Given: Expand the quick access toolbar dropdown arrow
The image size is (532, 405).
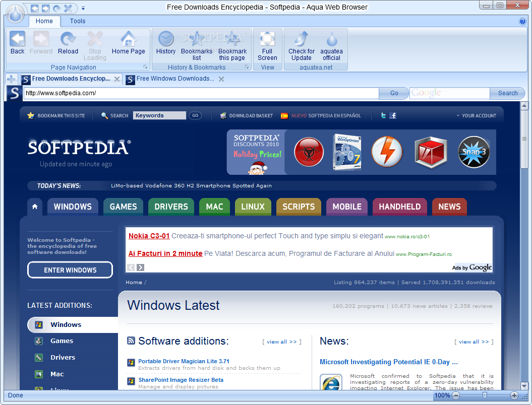Looking at the screenshot, I should click(x=83, y=8).
